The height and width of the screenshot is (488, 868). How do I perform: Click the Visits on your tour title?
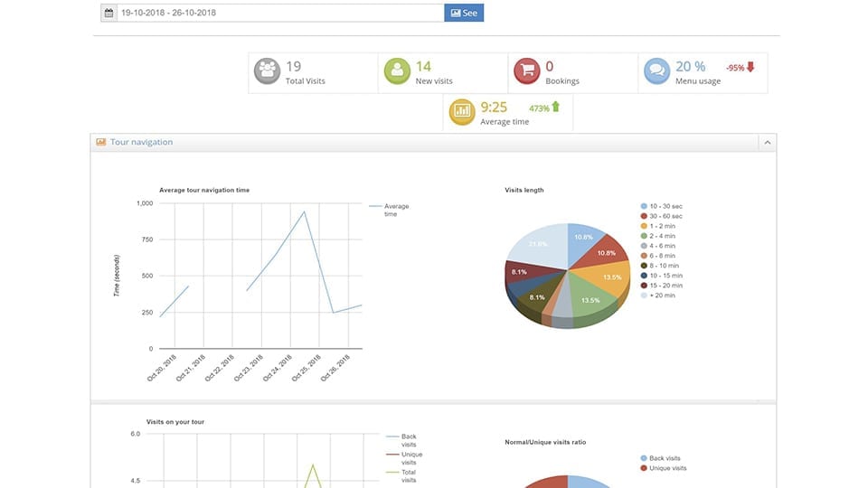(175, 422)
